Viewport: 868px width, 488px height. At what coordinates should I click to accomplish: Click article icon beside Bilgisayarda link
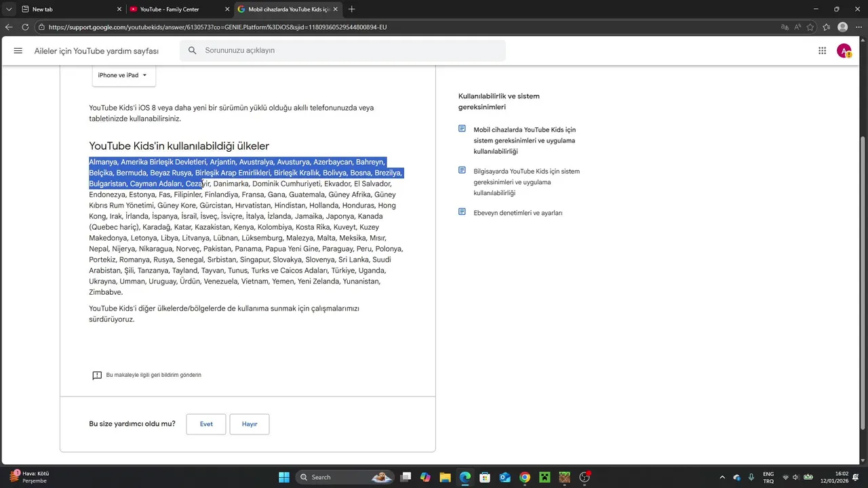(x=462, y=171)
